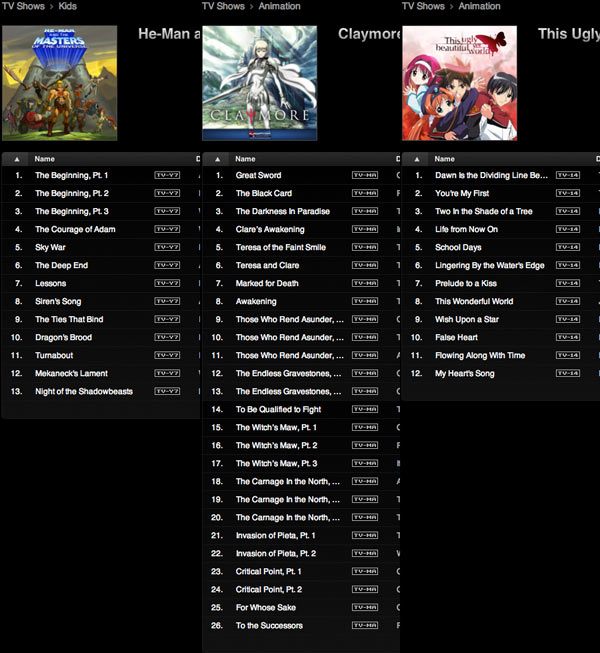
Task: Go to TV Shows breadcrumb above He-Man artwork
Action: [24, 6]
